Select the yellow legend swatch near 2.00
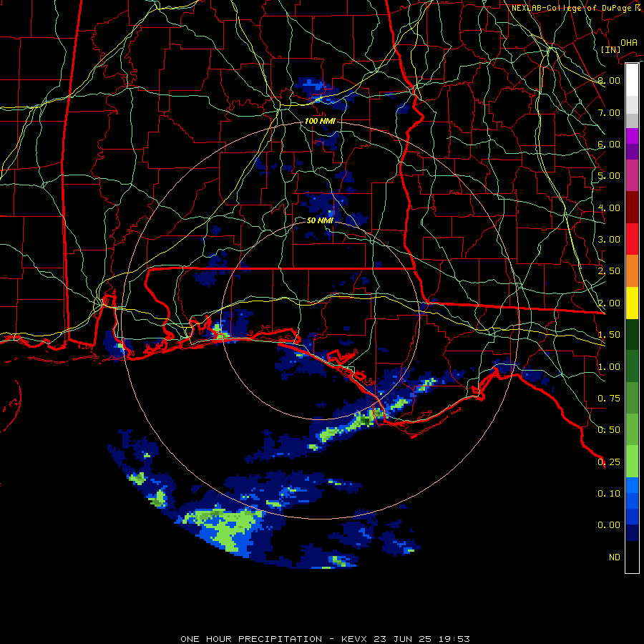The height and width of the screenshot is (644, 644). point(632,303)
